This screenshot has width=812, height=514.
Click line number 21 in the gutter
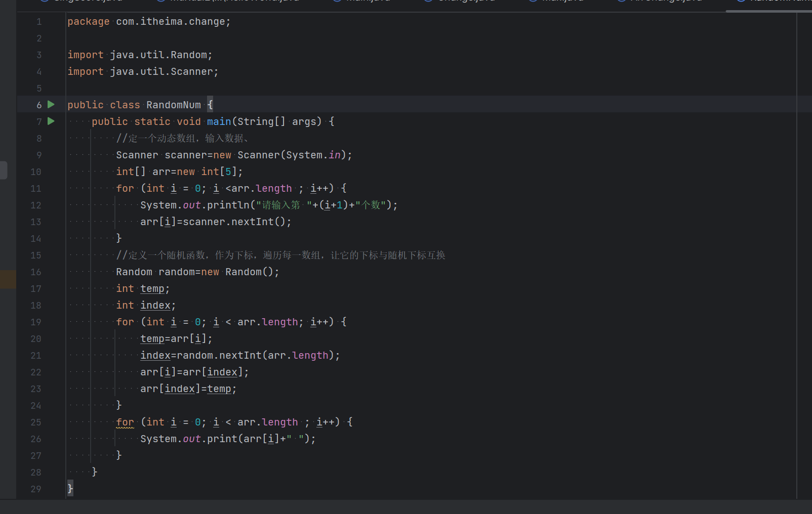pos(36,356)
